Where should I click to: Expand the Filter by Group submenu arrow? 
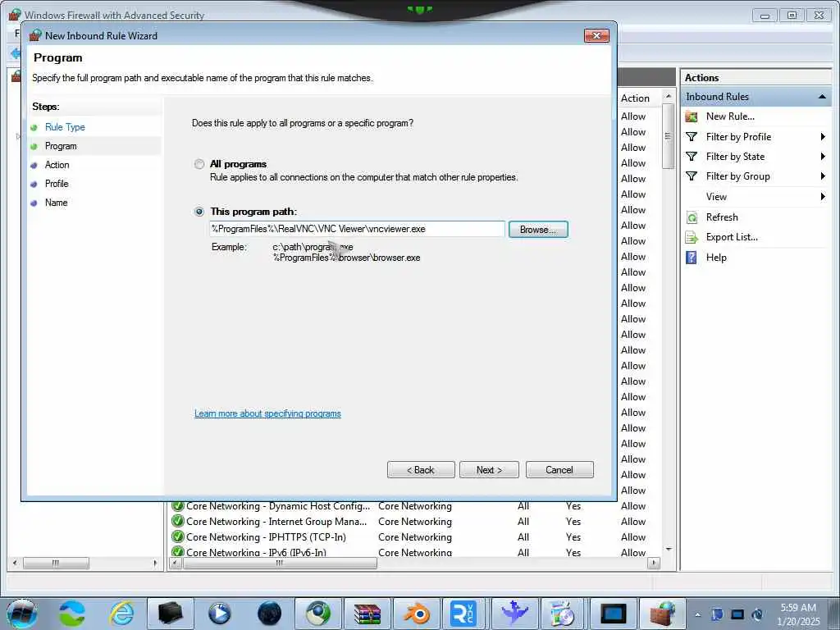click(823, 176)
